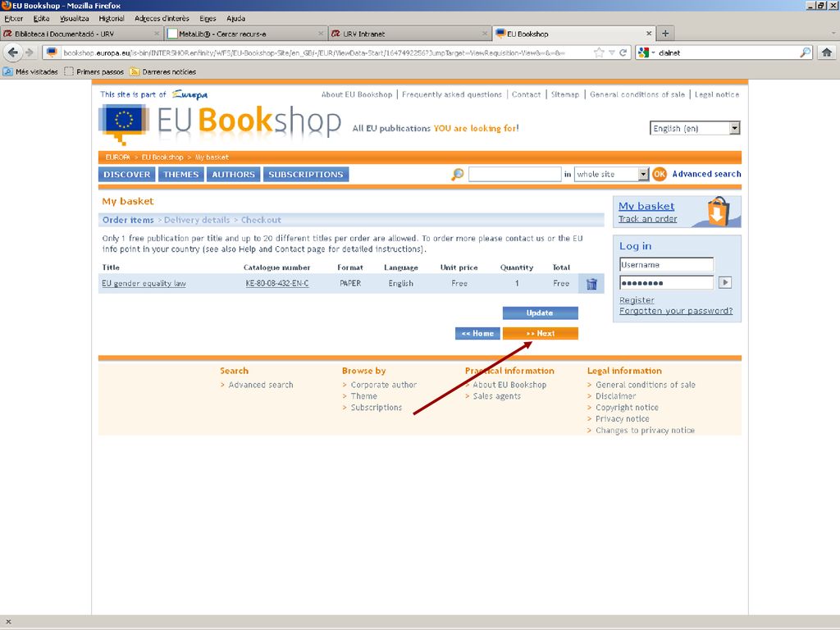Click the >> Next button
This screenshot has height=630, width=840.
[540, 333]
